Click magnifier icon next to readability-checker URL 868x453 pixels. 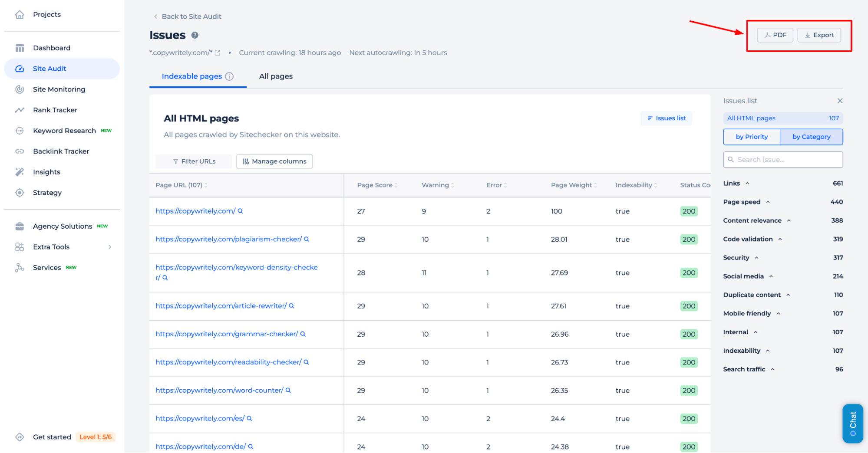(306, 362)
